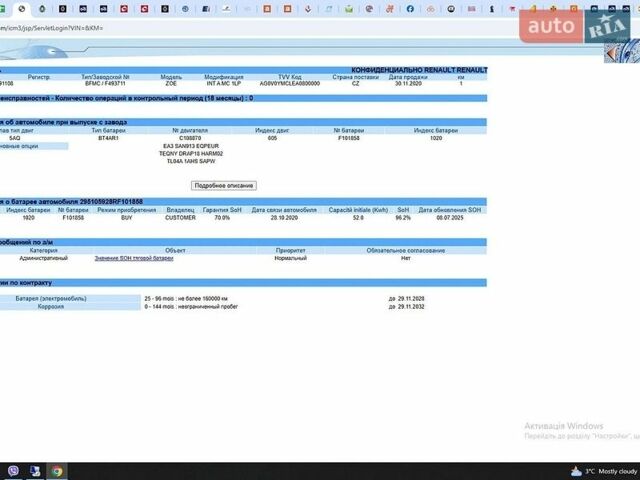Select the engine index 005
Viewport: 640px width, 480px height.
click(x=272, y=138)
